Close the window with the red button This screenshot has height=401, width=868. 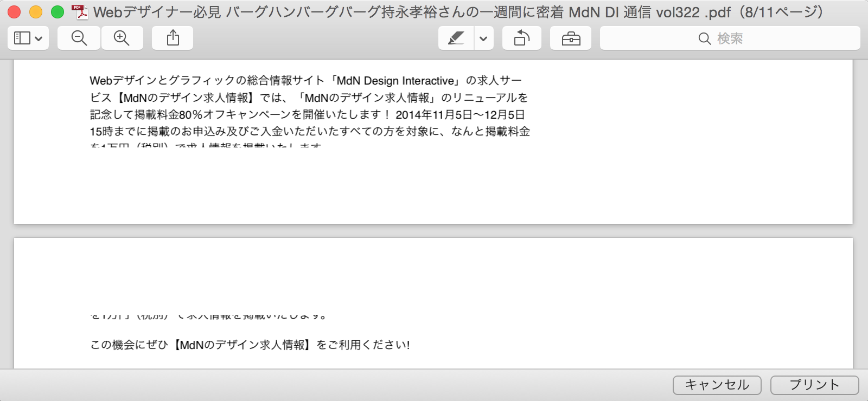point(14,12)
